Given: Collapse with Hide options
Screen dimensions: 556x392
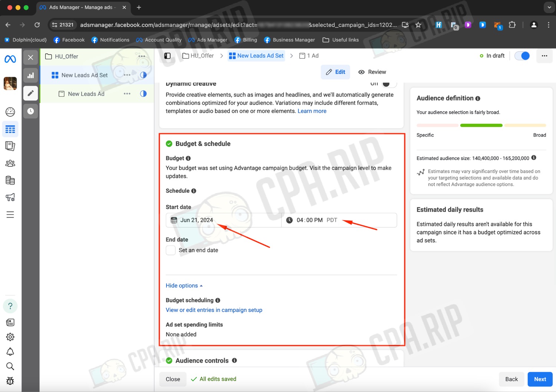Looking at the screenshot, I should (x=184, y=286).
